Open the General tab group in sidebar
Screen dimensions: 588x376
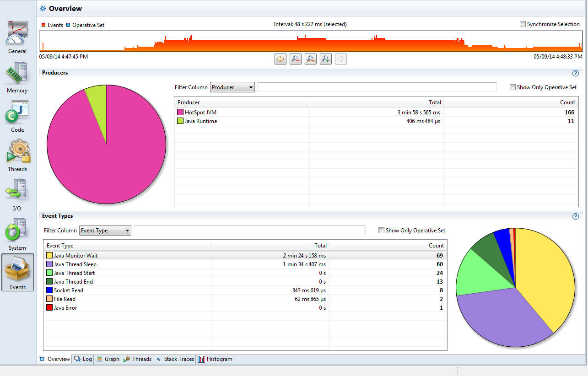(x=17, y=37)
